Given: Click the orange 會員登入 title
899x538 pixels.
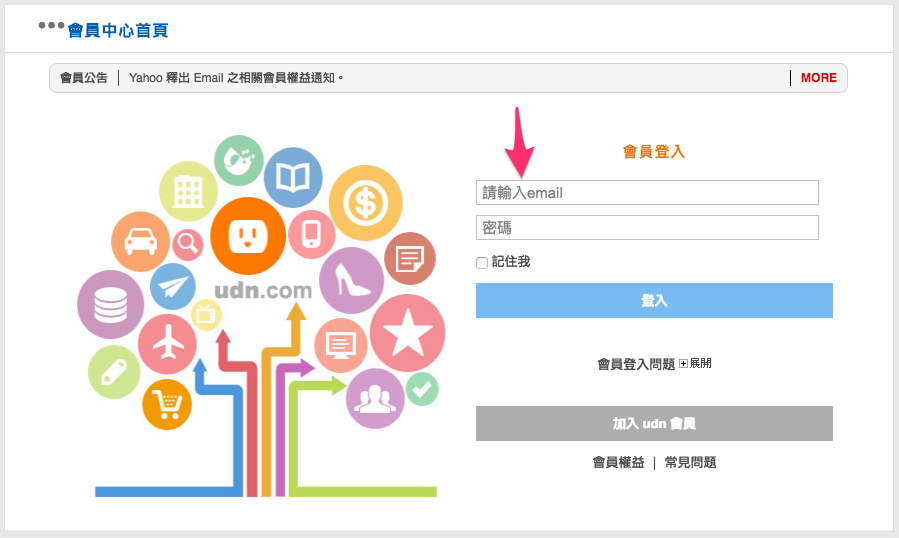Looking at the screenshot, I should pyautogui.click(x=654, y=152).
